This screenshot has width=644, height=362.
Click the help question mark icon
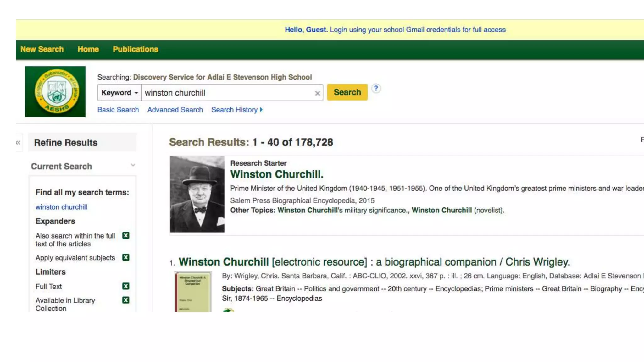pos(376,89)
